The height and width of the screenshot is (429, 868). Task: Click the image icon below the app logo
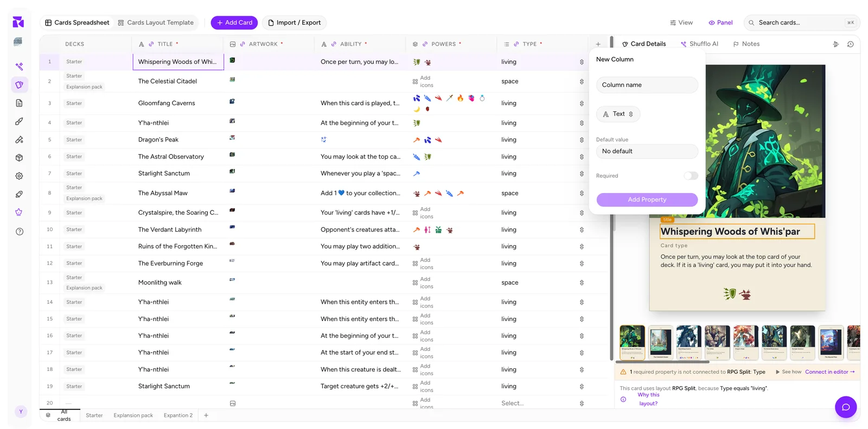click(18, 41)
